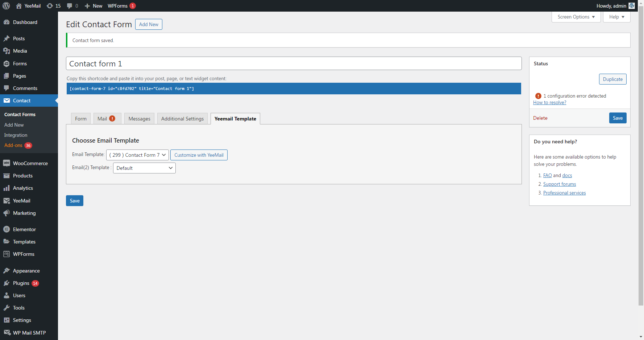Open the Analytics bar chart icon

[x=7, y=188]
